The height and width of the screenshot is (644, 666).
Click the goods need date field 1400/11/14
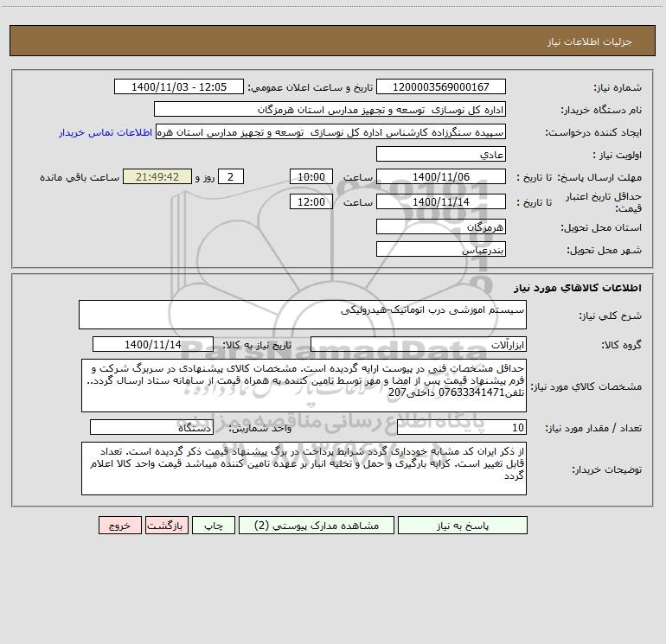153,344
